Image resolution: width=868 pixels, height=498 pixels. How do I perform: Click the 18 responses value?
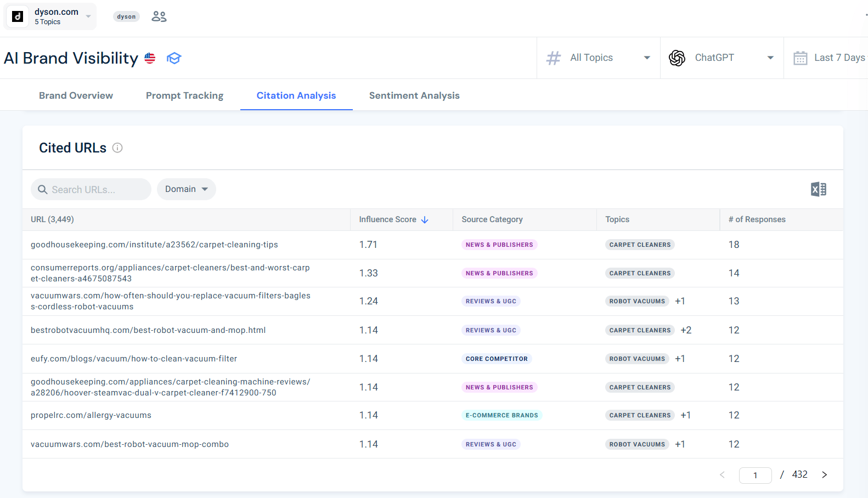[734, 245]
